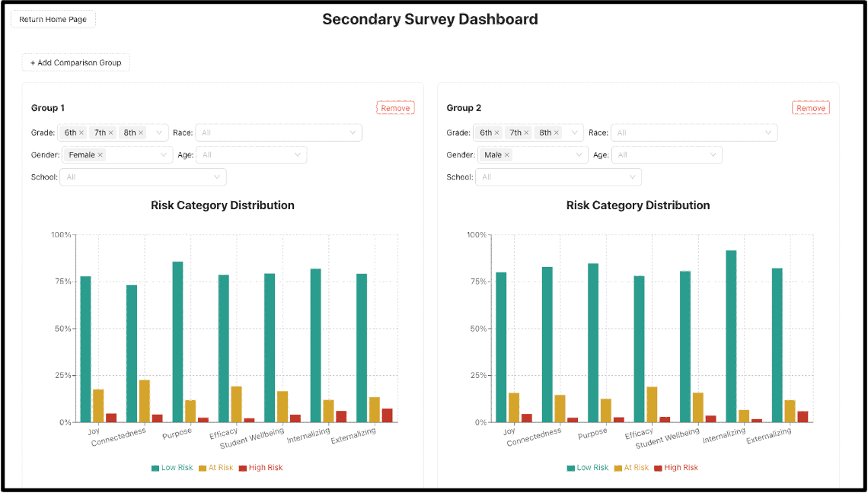Remove the 6th grade tag in Group 2
The height and width of the screenshot is (493, 868).
496,133
